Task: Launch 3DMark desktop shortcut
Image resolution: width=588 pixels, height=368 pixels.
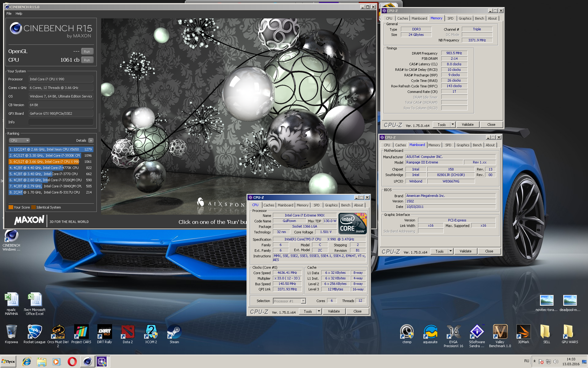Action: click(523, 334)
